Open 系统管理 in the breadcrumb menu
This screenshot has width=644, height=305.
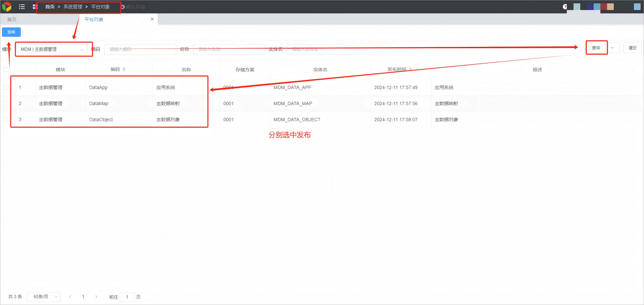72,7
